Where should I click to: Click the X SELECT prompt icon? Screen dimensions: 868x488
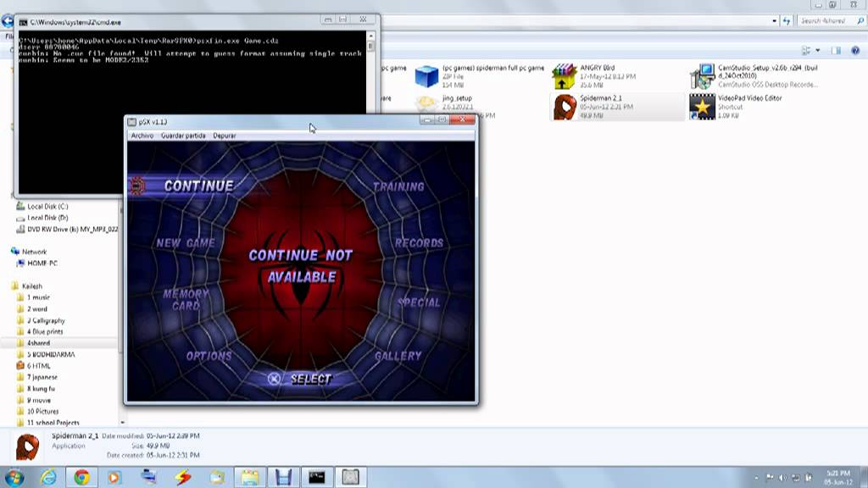(x=274, y=379)
